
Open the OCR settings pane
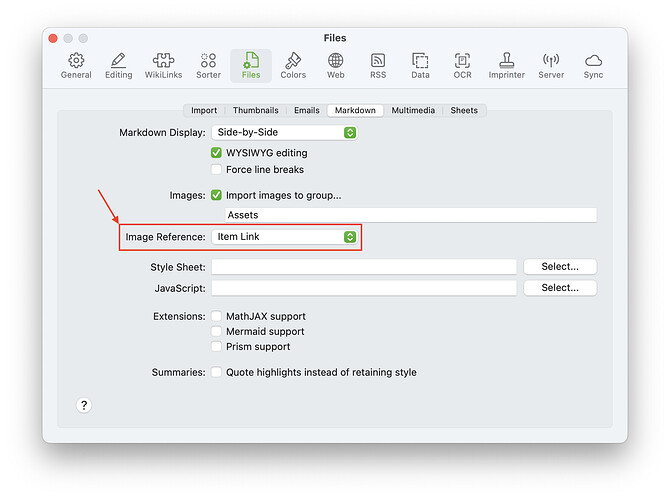[x=462, y=66]
